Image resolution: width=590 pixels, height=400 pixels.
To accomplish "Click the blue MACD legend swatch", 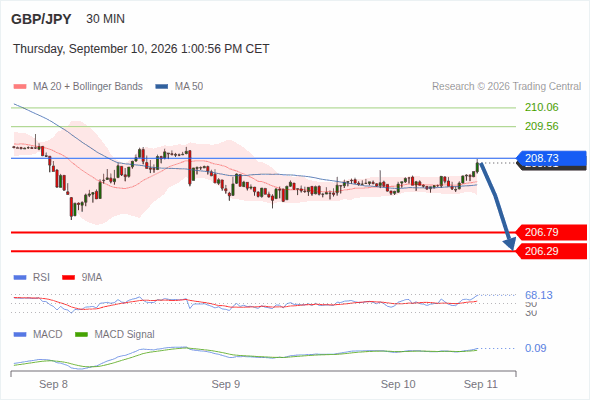I will (20, 335).
